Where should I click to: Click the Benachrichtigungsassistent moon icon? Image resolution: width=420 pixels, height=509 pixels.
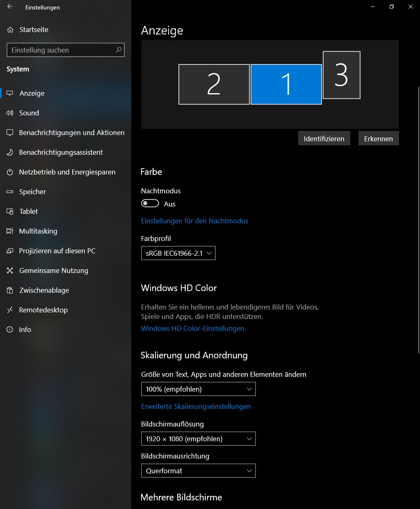pyautogui.click(x=10, y=152)
